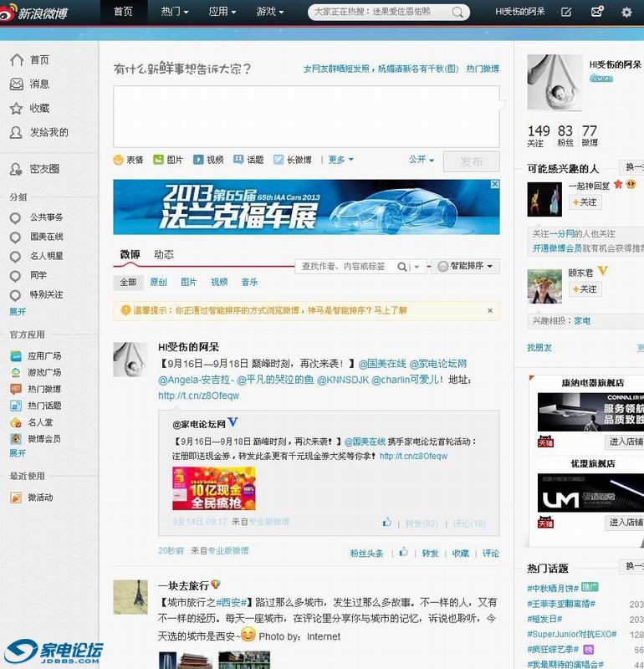Insert picture via the 图片 icon

tap(159, 160)
